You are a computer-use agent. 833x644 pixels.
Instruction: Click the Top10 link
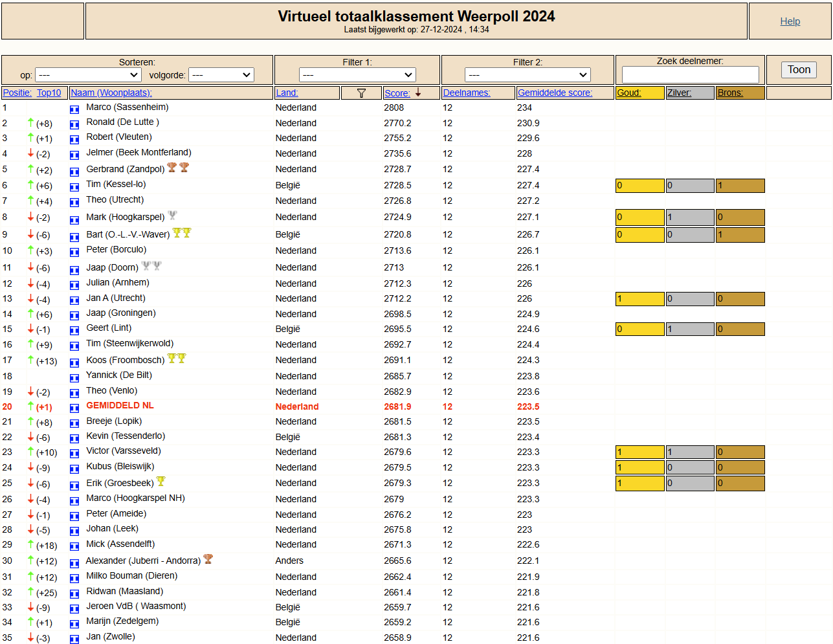pos(49,93)
